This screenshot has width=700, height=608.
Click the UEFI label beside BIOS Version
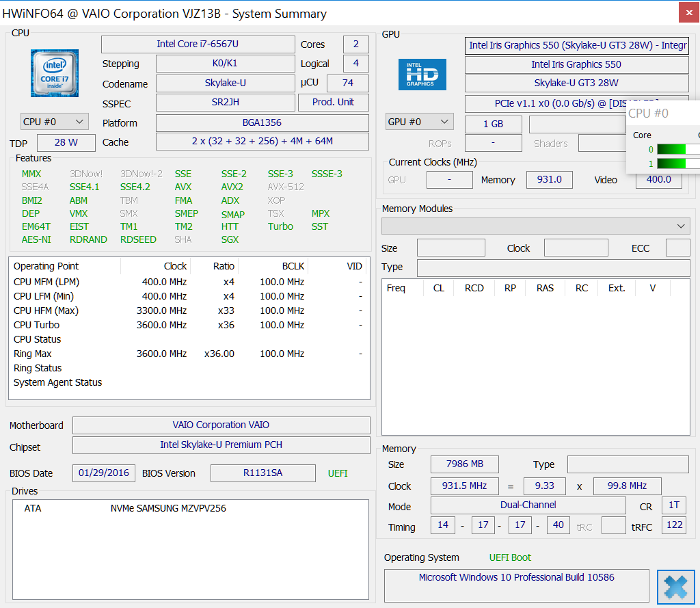[x=338, y=473]
